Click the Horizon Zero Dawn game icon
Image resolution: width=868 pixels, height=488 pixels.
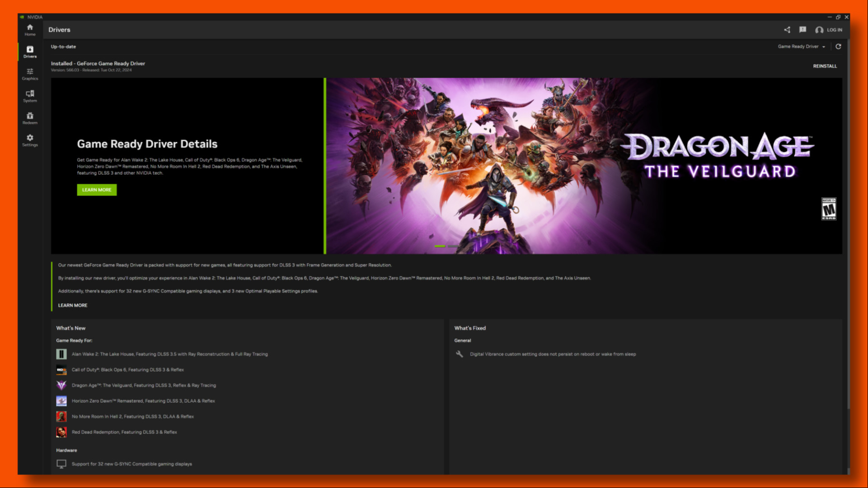61,401
